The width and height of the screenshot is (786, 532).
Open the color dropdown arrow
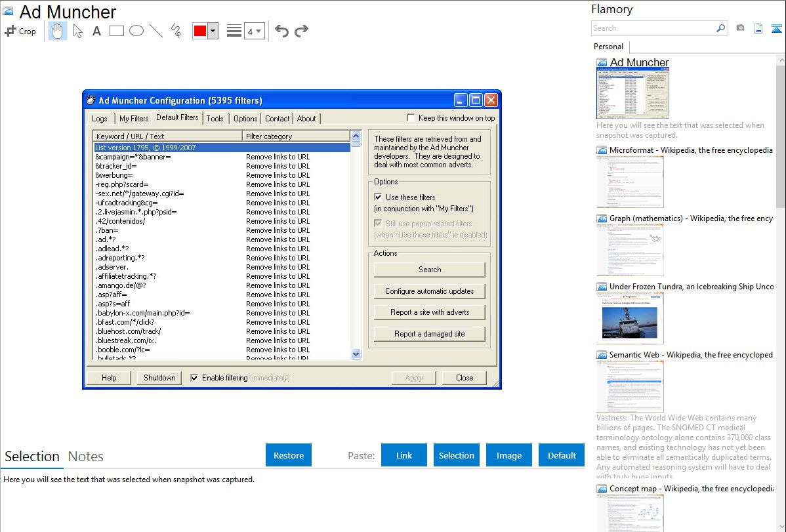pyautogui.click(x=213, y=31)
